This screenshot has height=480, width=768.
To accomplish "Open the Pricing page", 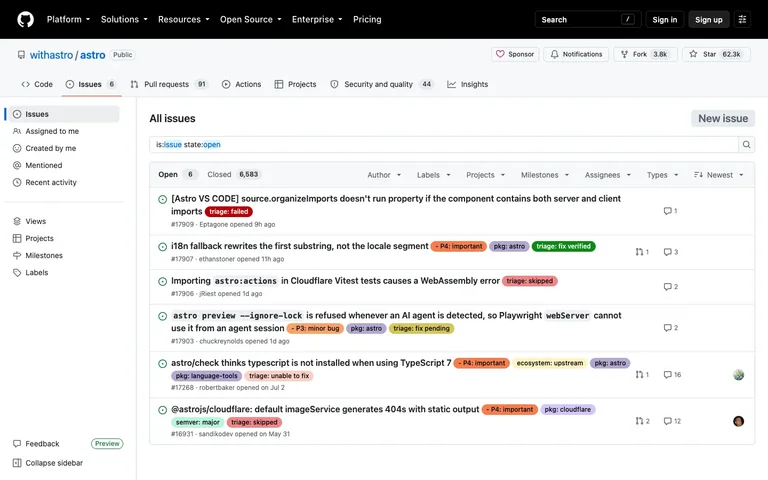I will point(367,20).
